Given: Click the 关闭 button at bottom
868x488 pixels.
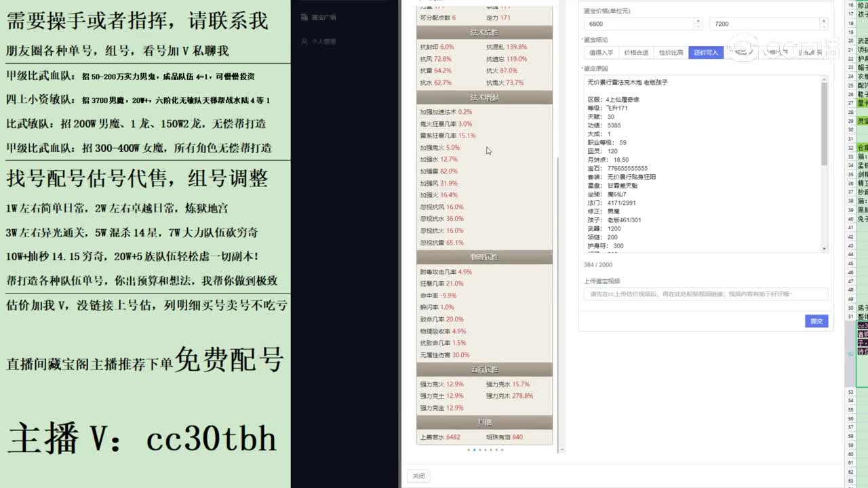Looking at the screenshot, I should 418,476.
